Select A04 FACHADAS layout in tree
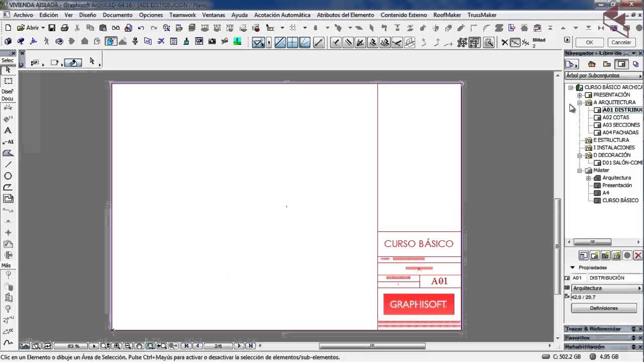The height and width of the screenshot is (362, 644). coord(620,133)
